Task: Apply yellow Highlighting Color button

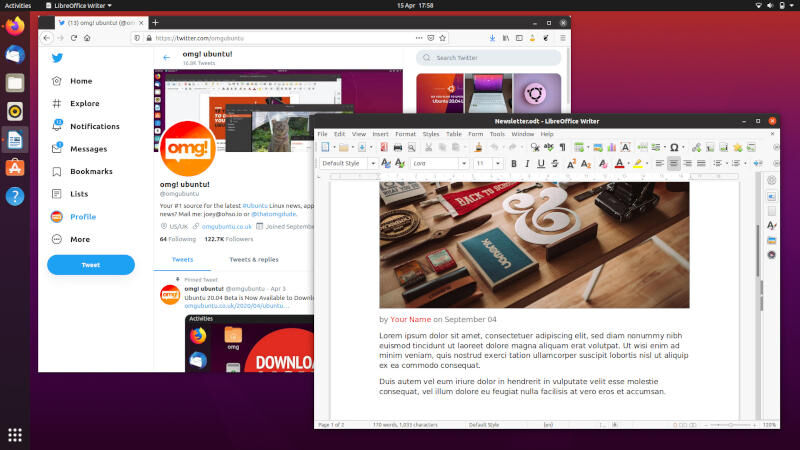Action: 638,163
